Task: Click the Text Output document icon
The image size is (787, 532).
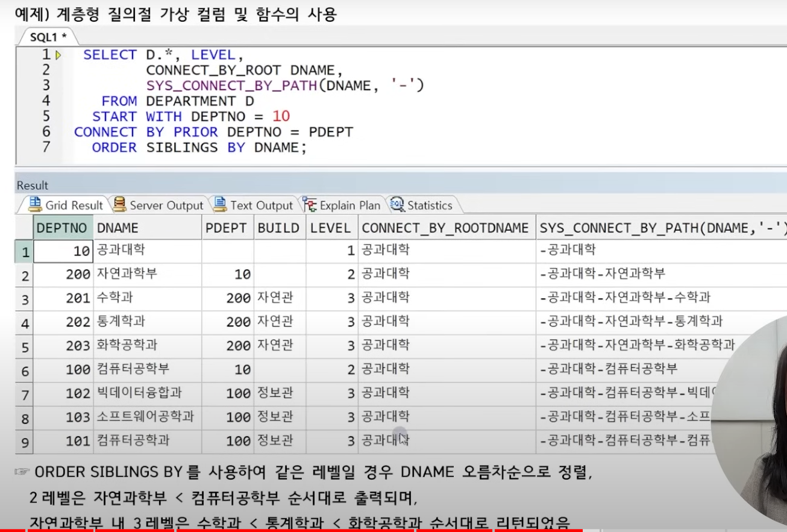Action: coord(221,205)
